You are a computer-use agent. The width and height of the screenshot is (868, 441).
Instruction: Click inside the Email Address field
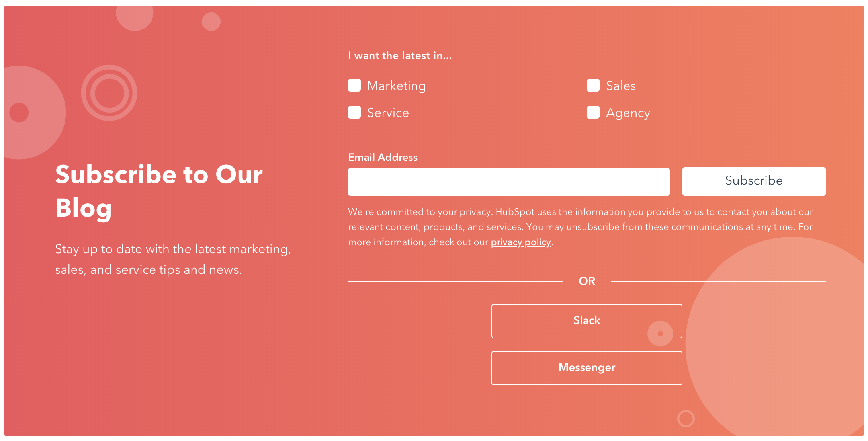pyautogui.click(x=508, y=181)
